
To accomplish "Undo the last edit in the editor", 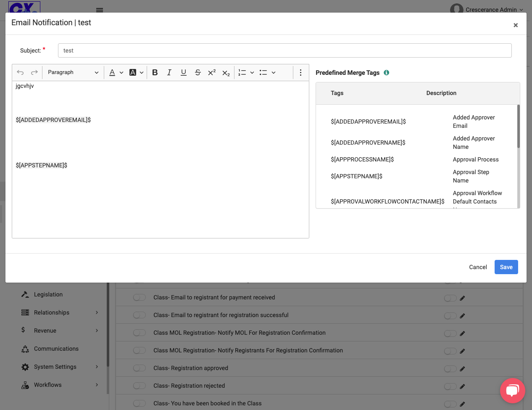I will pos(20,72).
